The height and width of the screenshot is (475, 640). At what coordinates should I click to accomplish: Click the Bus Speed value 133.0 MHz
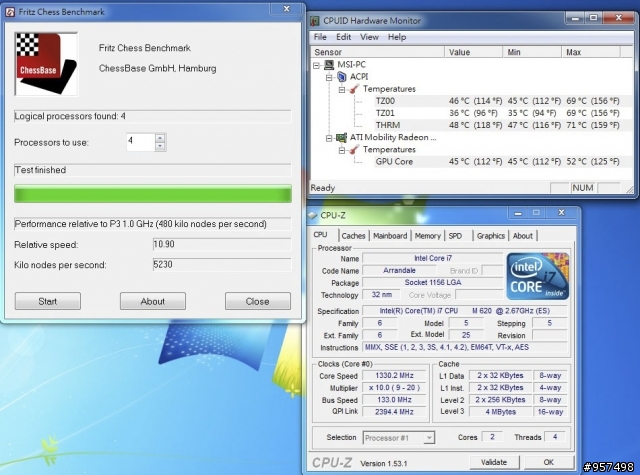coord(394,400)
